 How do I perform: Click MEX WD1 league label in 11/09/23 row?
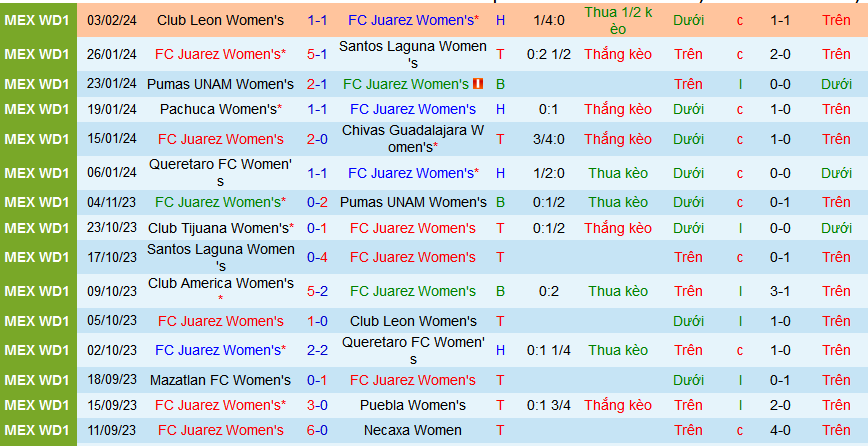(37, 430)
